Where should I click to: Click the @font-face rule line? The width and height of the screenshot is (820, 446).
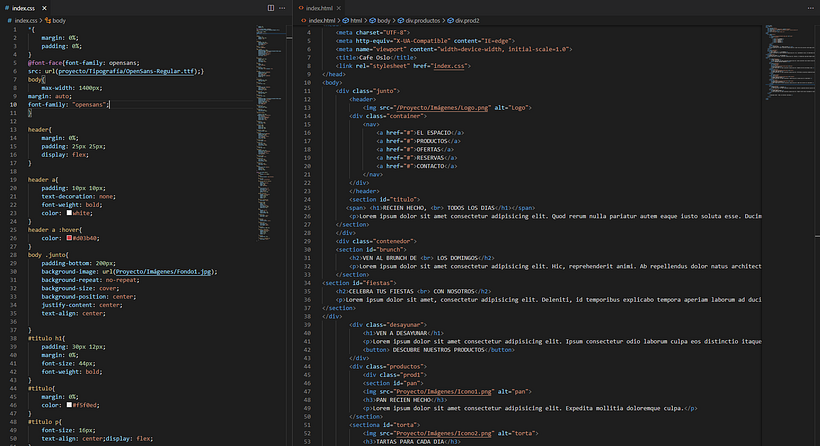(x=84, y=63)
